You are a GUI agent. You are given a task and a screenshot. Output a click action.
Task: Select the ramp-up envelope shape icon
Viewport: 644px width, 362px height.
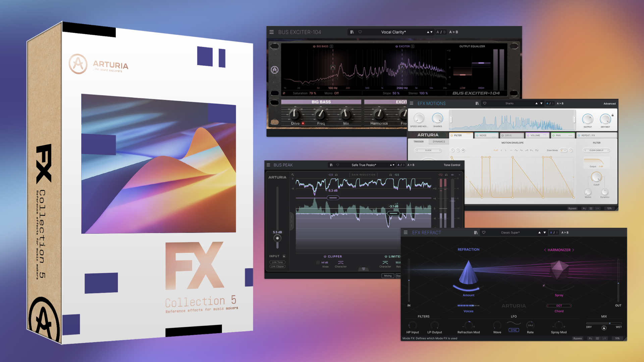click(527, 150)
